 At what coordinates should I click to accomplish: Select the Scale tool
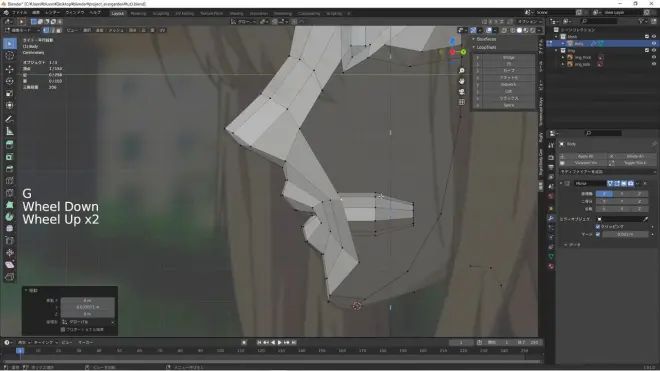click(x=10, y=93)
